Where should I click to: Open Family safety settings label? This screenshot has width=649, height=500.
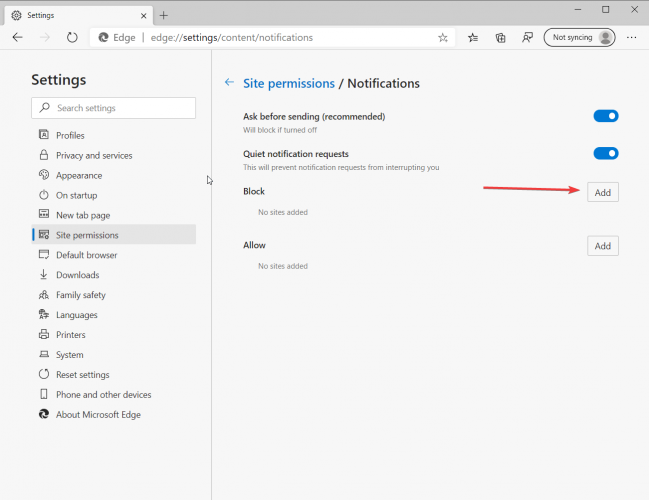[81, 295]
